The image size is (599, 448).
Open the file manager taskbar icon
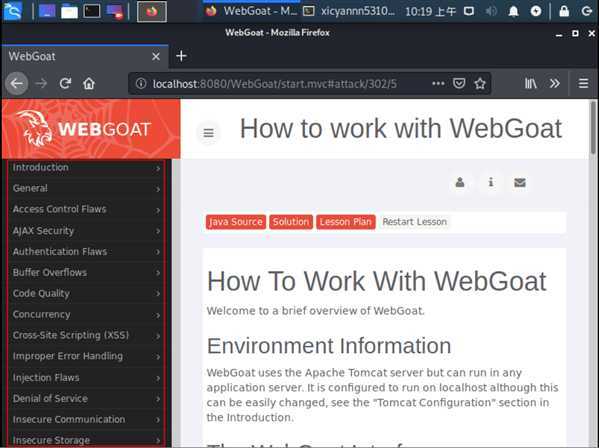(70, 11)
